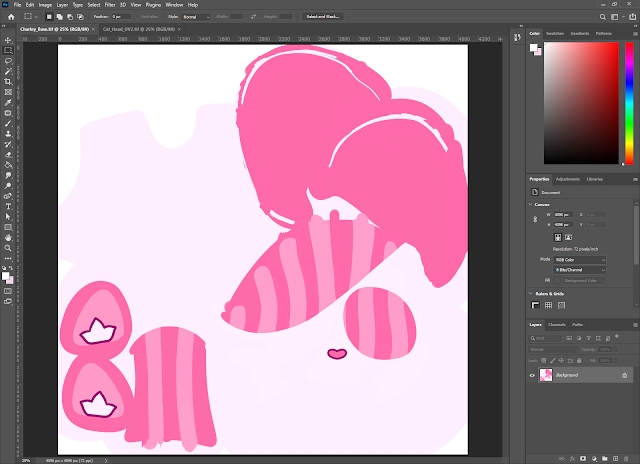Click the New selection mode button
640x464 pixels.
click(x=49, y=17)
